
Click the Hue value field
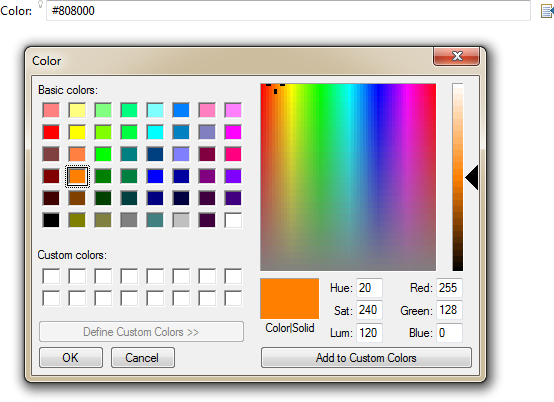click(x=369, y=288)
